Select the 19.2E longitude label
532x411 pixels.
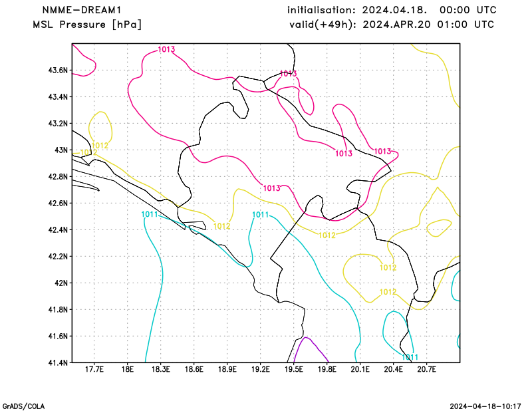click(261, 369)
